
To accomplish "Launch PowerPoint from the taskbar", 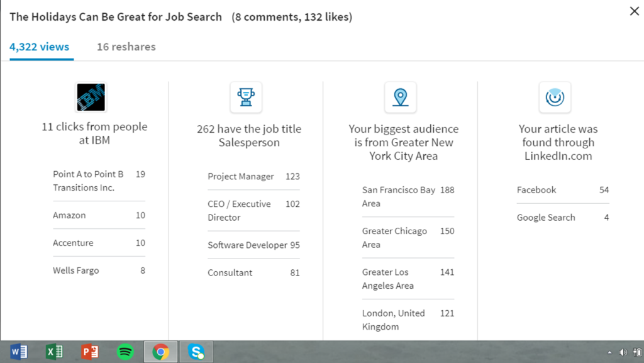I will [x=90, y=352].
